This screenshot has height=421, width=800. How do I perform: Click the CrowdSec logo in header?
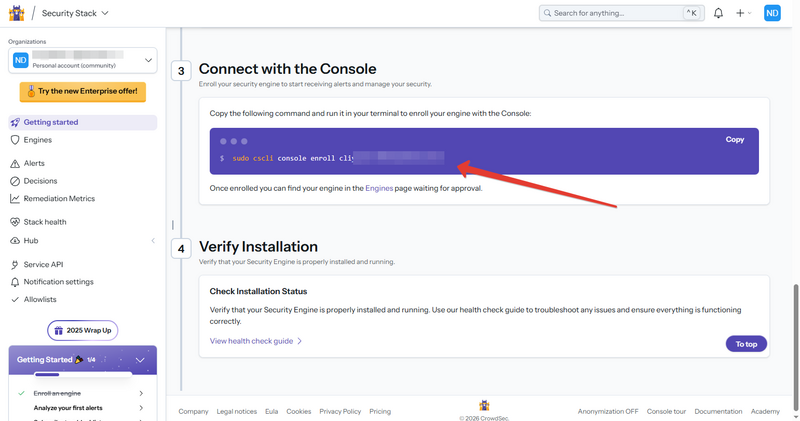[16, 13]
